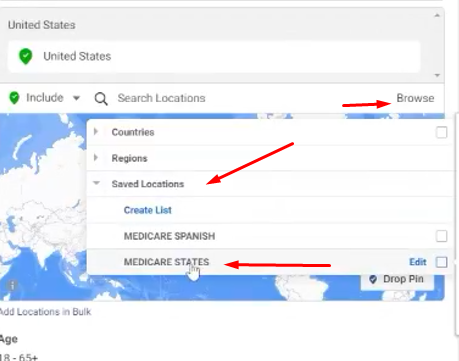Click the green location pin beside United States
The image size is (459, 361).
[x=26, y=56]
